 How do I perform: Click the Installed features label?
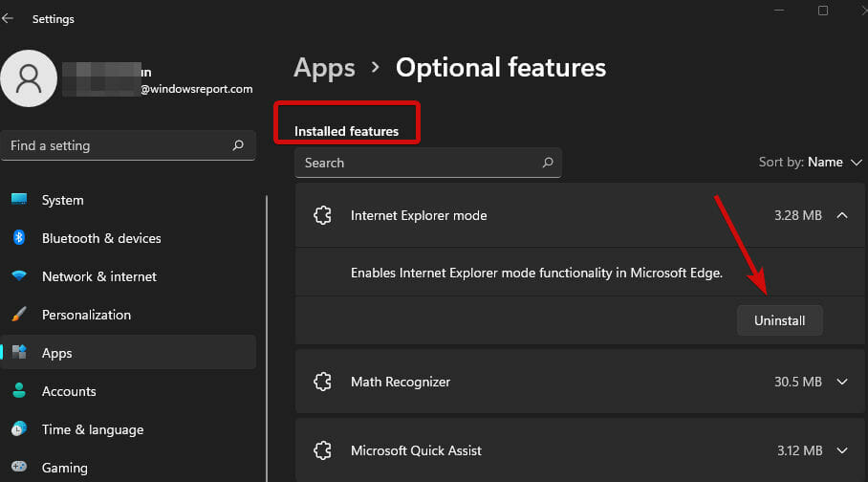coord(346,131)
